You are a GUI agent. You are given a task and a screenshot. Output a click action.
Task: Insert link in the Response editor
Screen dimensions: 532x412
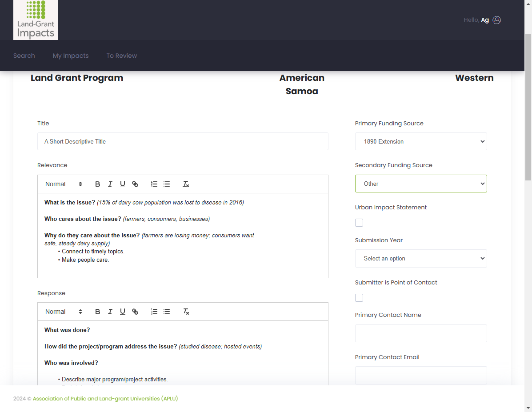[x=135, y=312]
